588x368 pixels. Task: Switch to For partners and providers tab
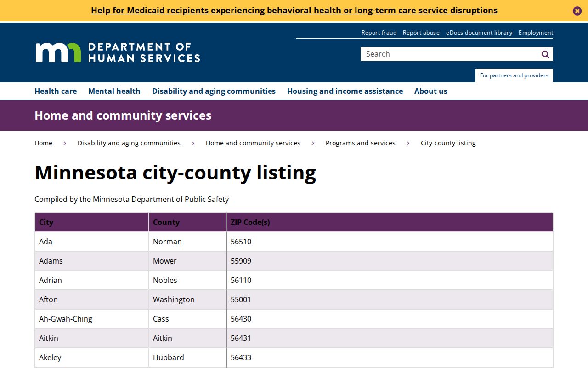pyautogui.click(x=514, y=75)
